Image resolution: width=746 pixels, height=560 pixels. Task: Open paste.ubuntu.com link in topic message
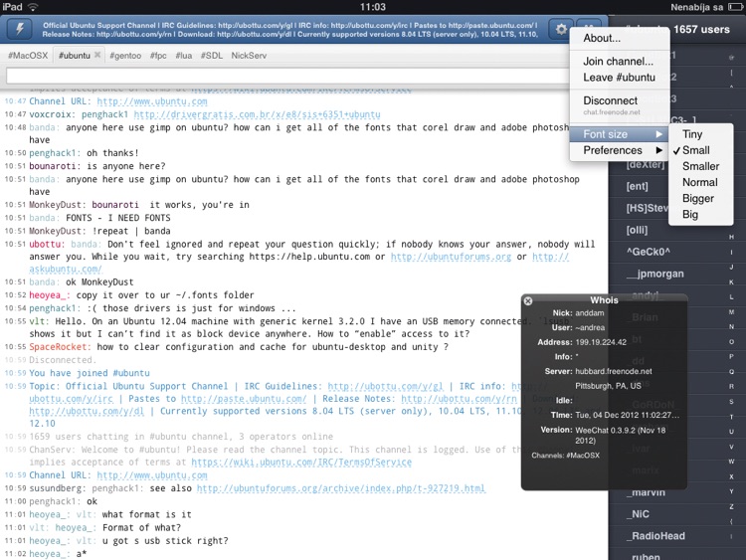pos(244,399)
